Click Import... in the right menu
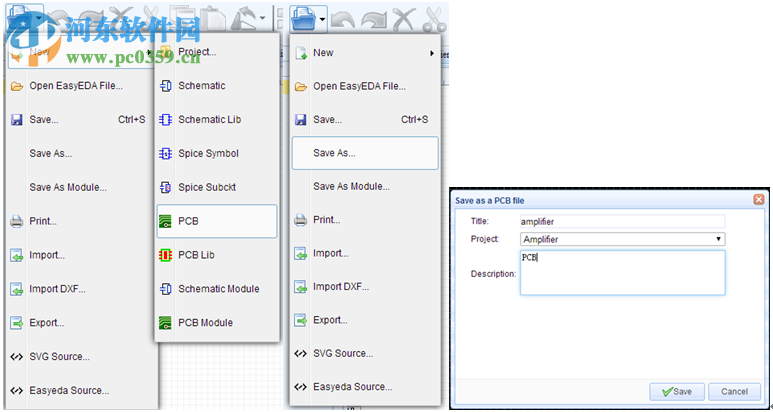Image resolution: width=773 pixels, height=412 pixels. click(365, 253)
